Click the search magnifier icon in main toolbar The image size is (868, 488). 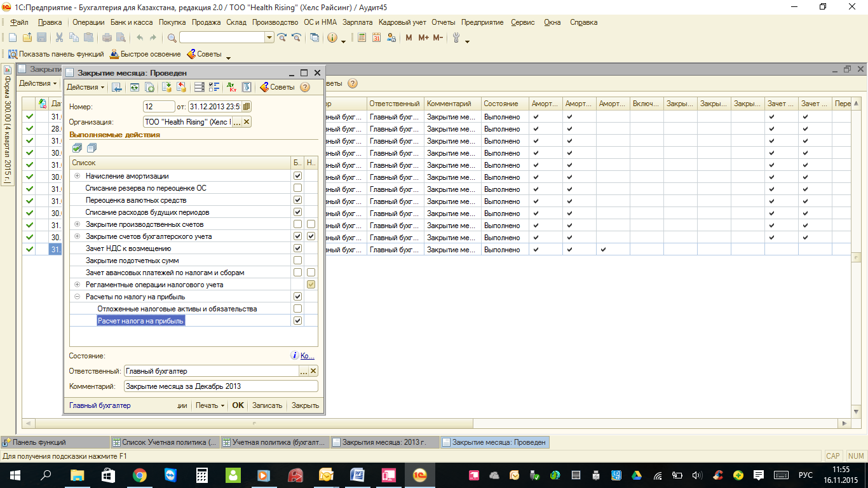click(172, 37)
